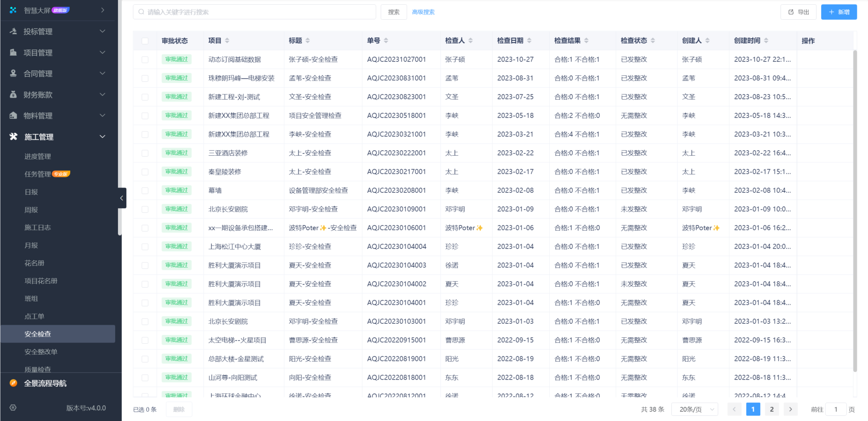Select the checkbox for 北京长安剧院 record

pyautogui.click(x=145, y=209)
